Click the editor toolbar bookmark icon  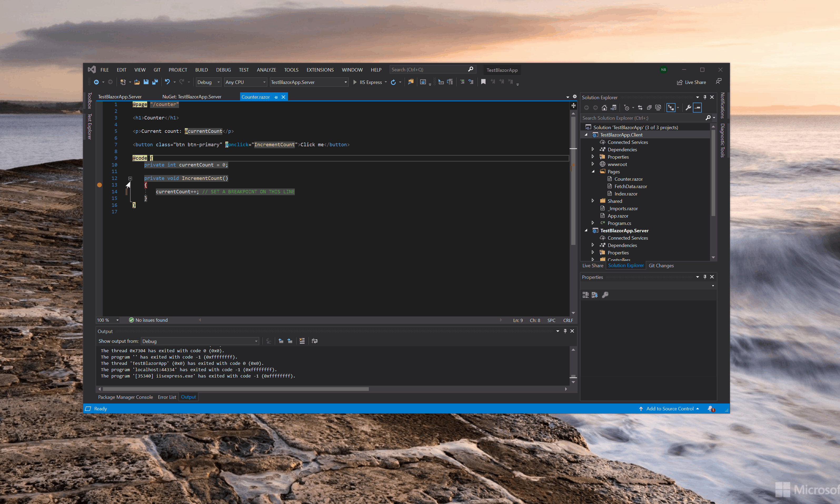coord(483,82)
